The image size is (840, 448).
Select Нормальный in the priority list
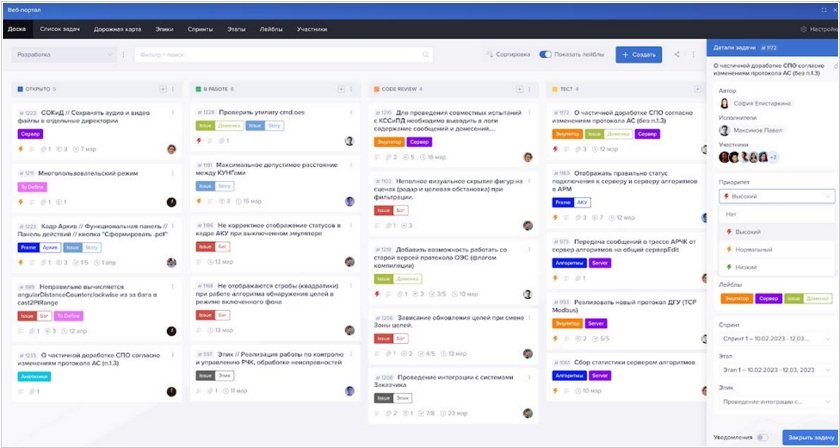click(754, 248)
